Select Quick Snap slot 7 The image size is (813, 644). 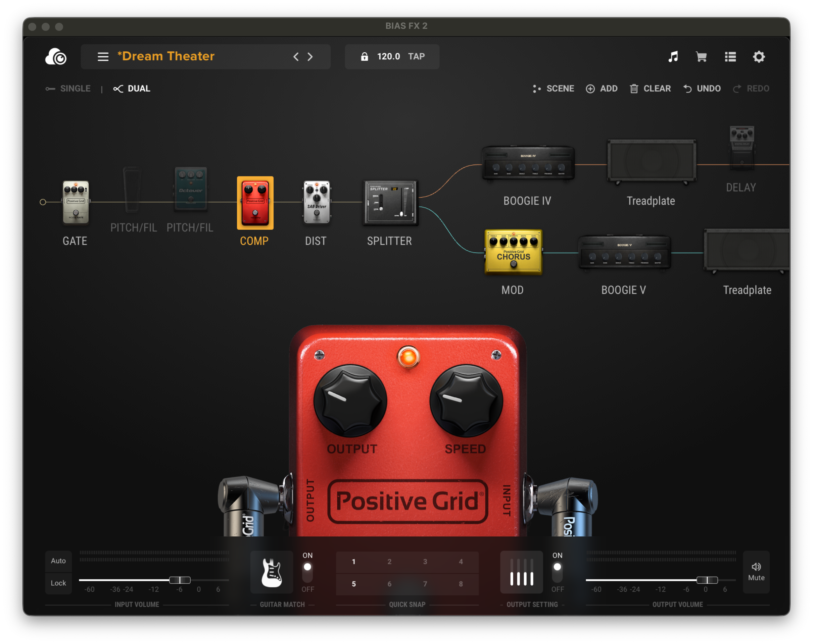pos(425,584)
